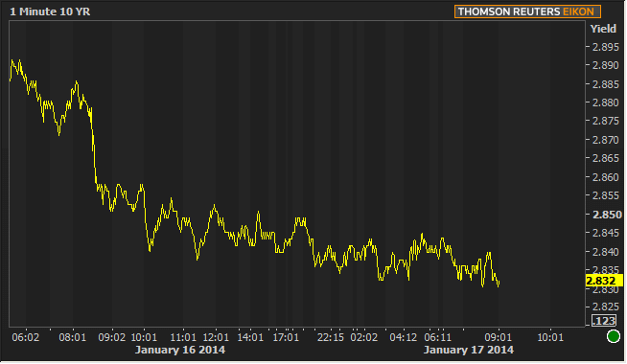Click the 2.845 yield axis value
627x364 pixels.
[x=605, y=233]
